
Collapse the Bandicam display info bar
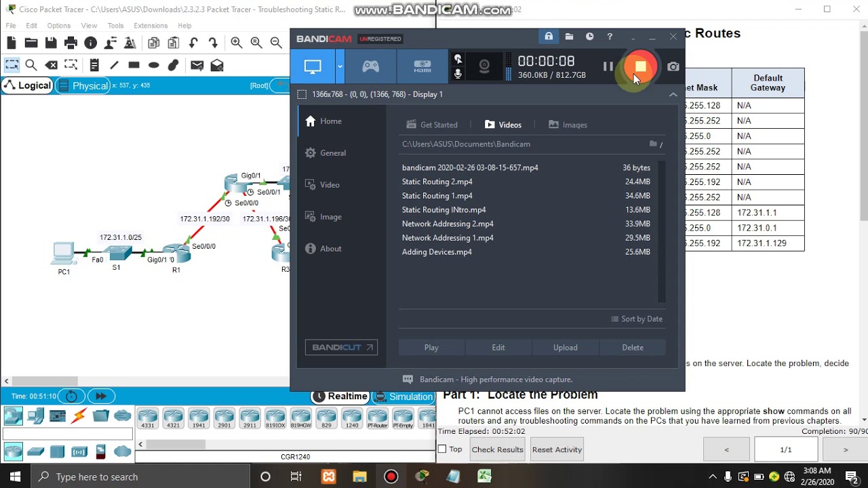pos(673,94)
